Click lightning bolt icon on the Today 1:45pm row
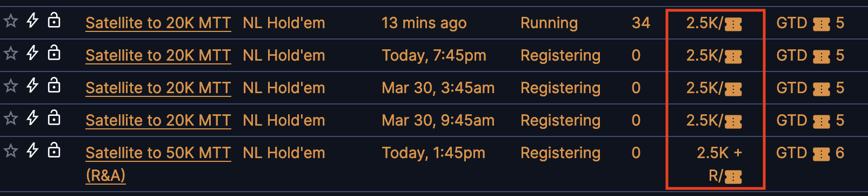 pos(32,151)
